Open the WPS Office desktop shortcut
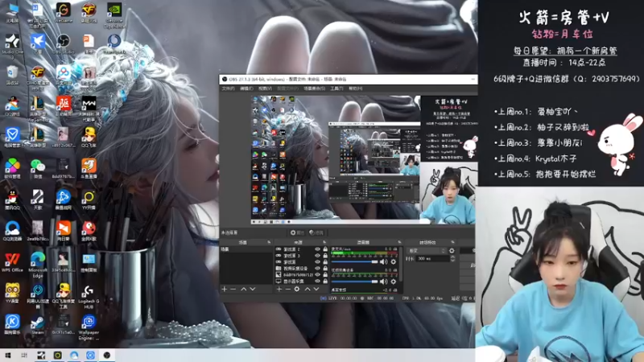 tap(12, 263)
